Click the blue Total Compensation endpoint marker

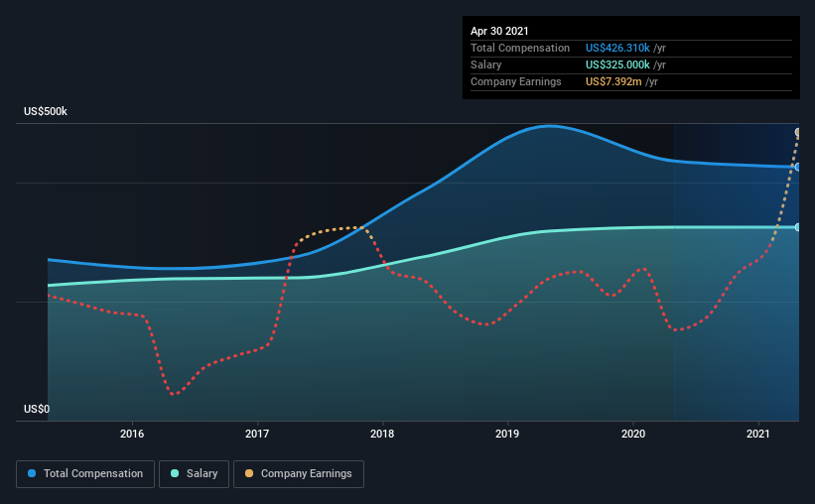pyautogui.click(x=798, y=167)
